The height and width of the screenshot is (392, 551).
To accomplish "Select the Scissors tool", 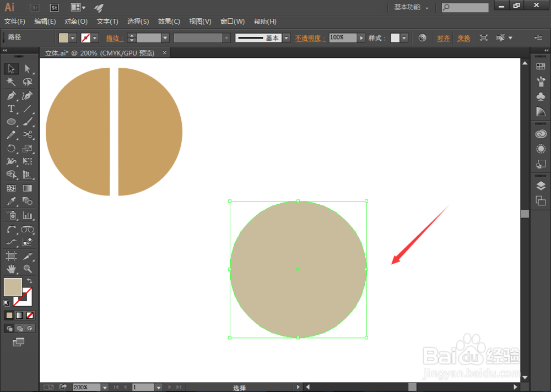I will 28,135.
